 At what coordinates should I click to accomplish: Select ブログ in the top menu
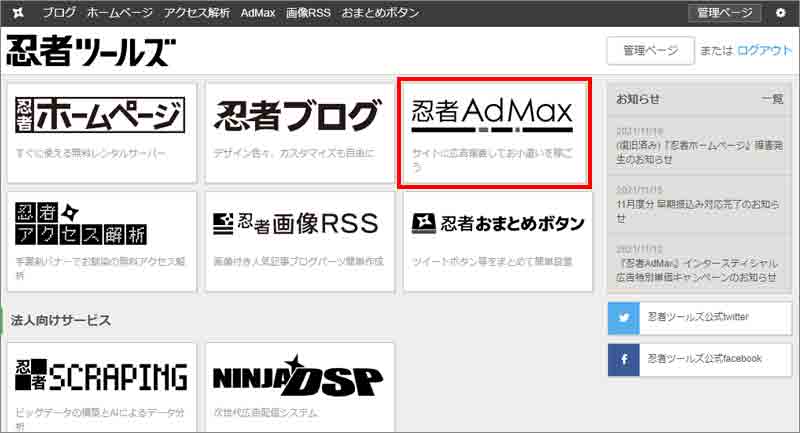click(x=59, y=13)
